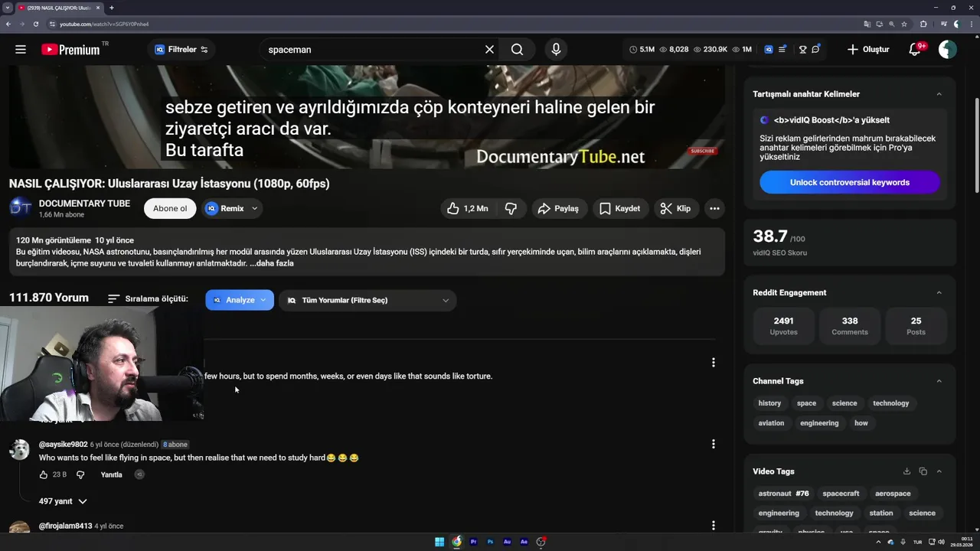Open After Effects from taskbar

[x=524, y=542]
